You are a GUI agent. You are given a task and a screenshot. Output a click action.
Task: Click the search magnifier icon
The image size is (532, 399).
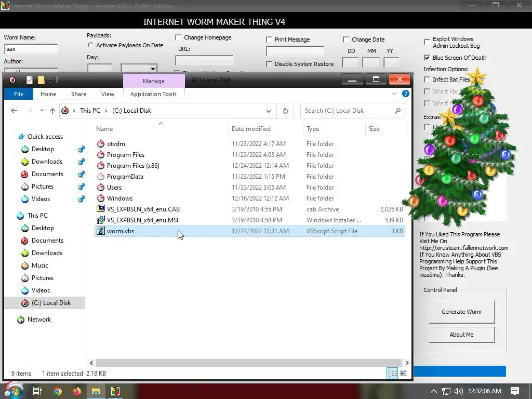(x=397, y=111)
